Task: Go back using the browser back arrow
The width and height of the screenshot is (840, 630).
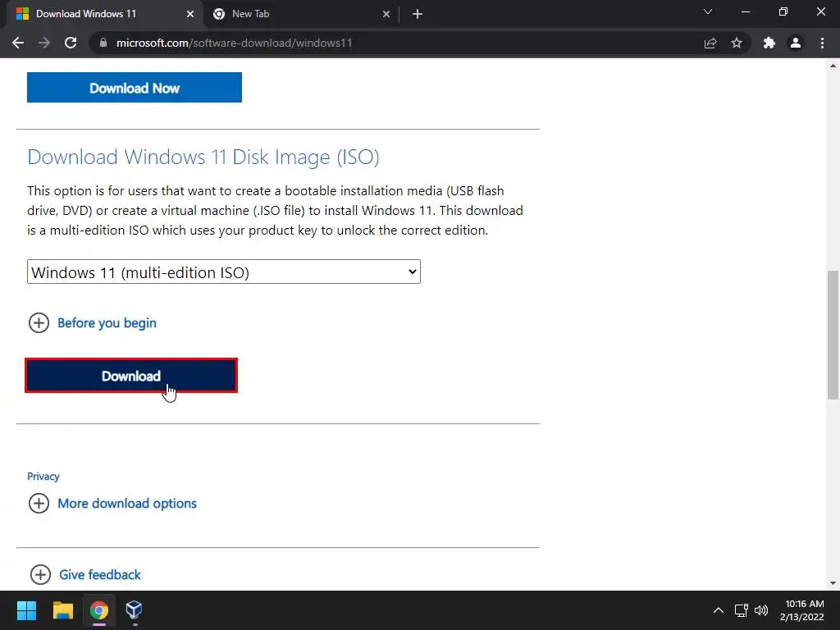Action: [x=18, y=43]
